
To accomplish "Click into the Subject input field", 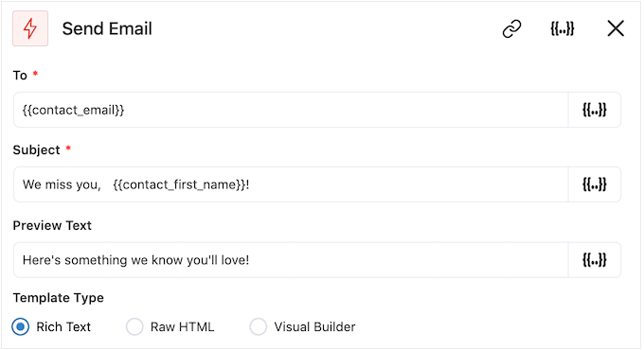I will (x=291, y=184).
